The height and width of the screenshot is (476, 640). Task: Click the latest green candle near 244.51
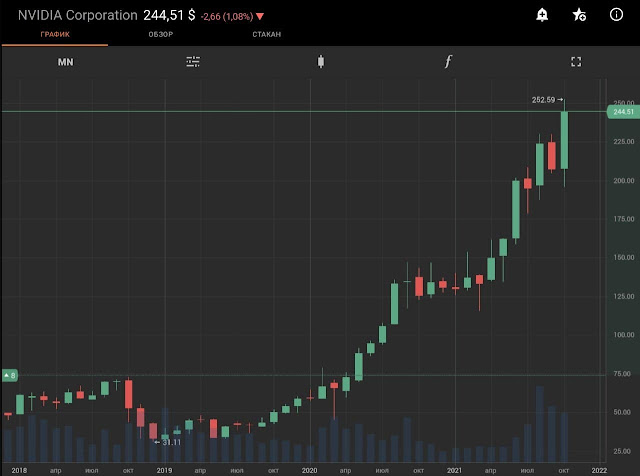564,140
